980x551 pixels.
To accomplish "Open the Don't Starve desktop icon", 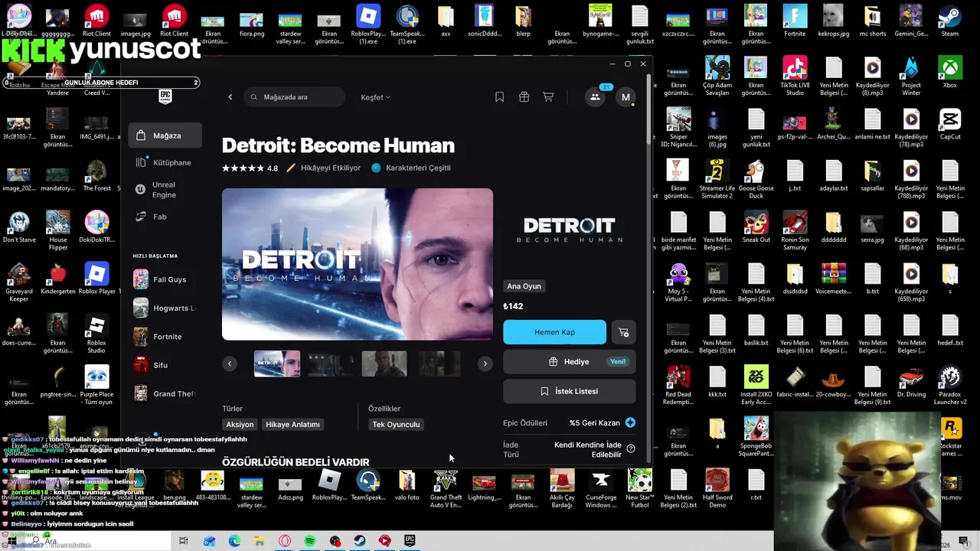I will [18, 227].
